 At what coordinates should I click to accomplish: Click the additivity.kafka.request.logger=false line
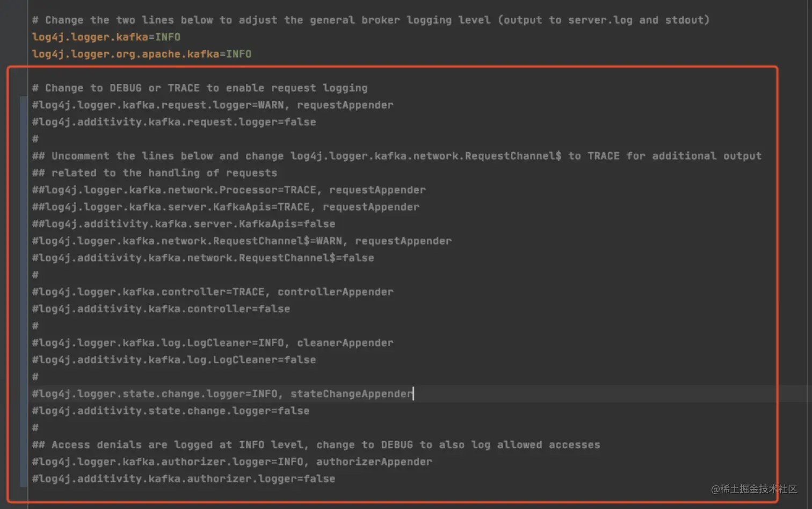coord(174,122)
